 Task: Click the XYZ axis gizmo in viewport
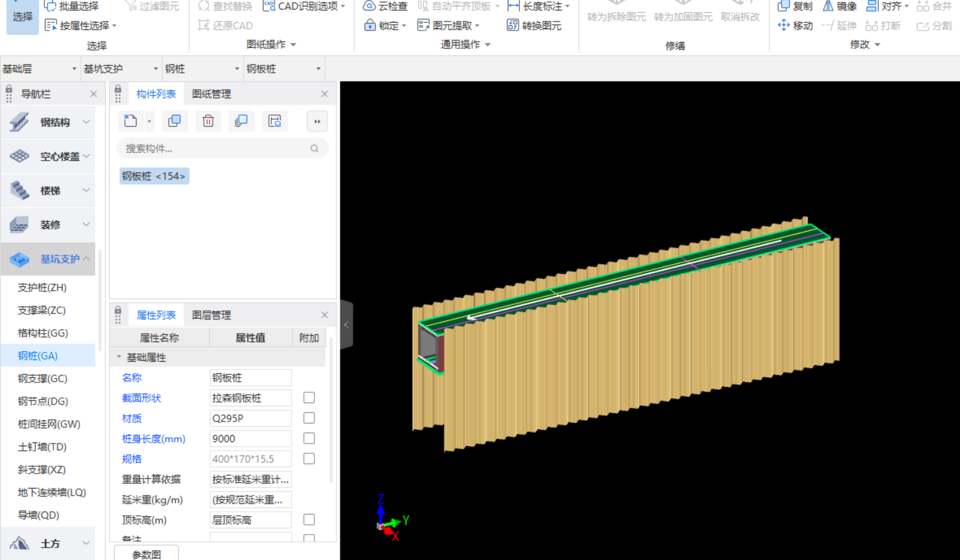(392, 518)
